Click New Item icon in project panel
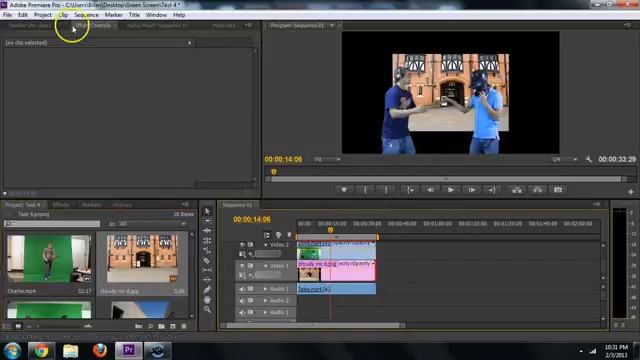The width and height of the screenshot is (640, 360). tap(173, 326)
